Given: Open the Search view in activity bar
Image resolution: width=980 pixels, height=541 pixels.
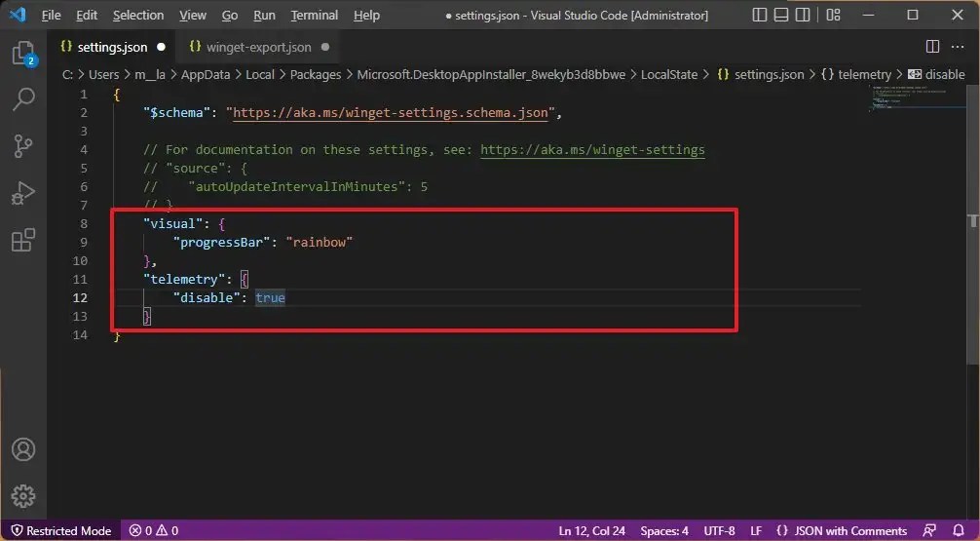Looking at the screenshot, I should pos(23,99).
